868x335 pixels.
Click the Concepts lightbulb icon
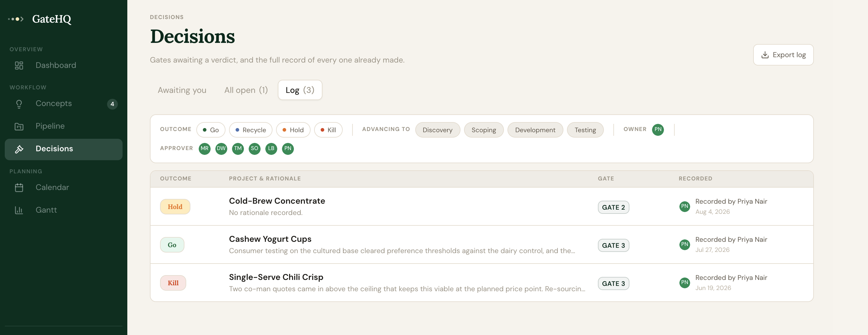[19, 104]
